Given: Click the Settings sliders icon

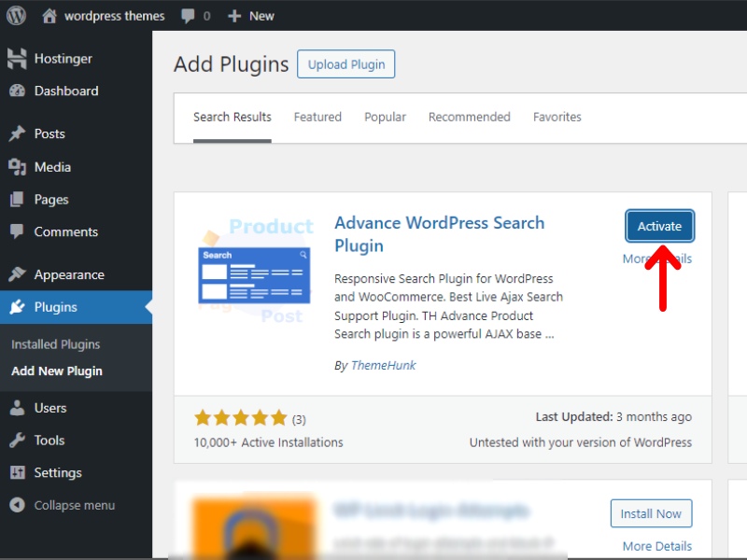Looking at the screenshot, I should pyautogui.click(x=17, y=473).
